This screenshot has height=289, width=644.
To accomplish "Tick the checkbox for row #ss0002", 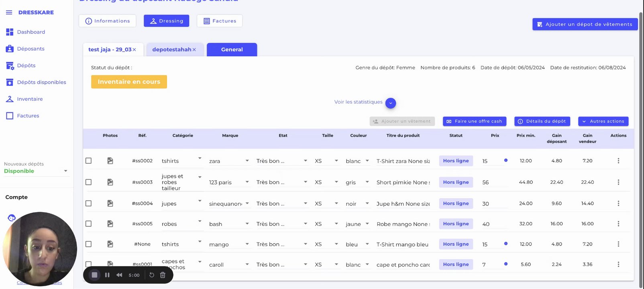I will (88, 161).
